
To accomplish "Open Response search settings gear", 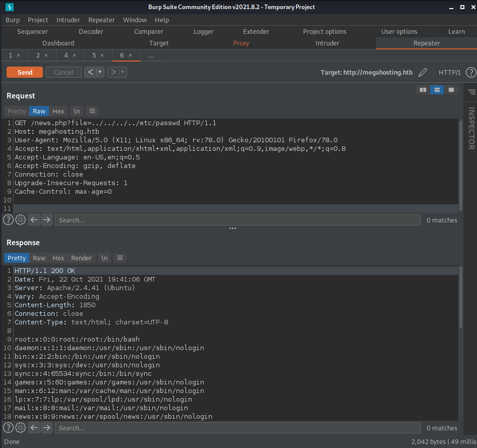I will pos(20,428).
